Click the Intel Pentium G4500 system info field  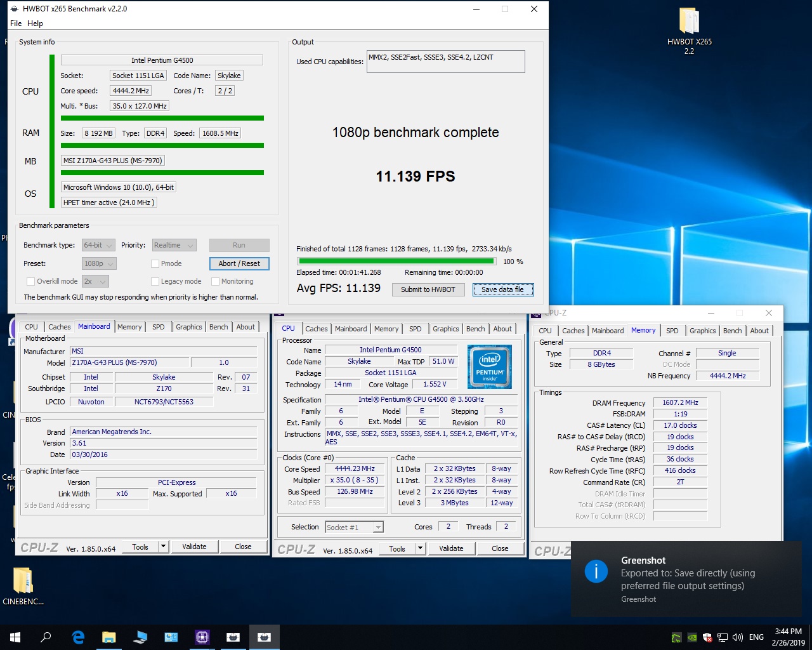(162, 60)
